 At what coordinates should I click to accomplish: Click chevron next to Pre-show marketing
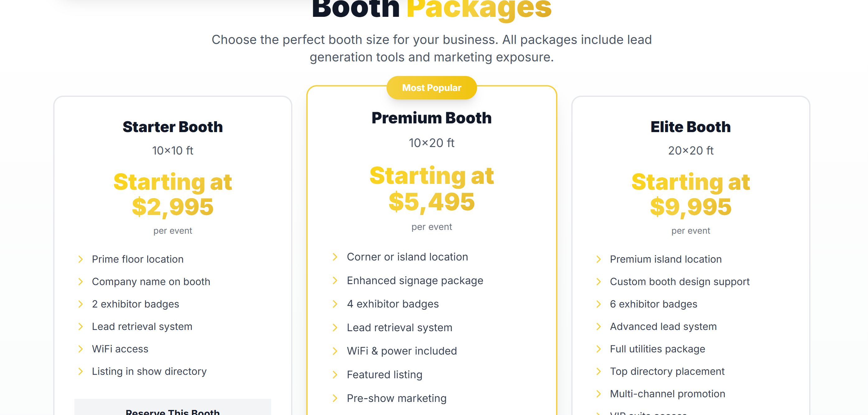[x=335, y=398]
